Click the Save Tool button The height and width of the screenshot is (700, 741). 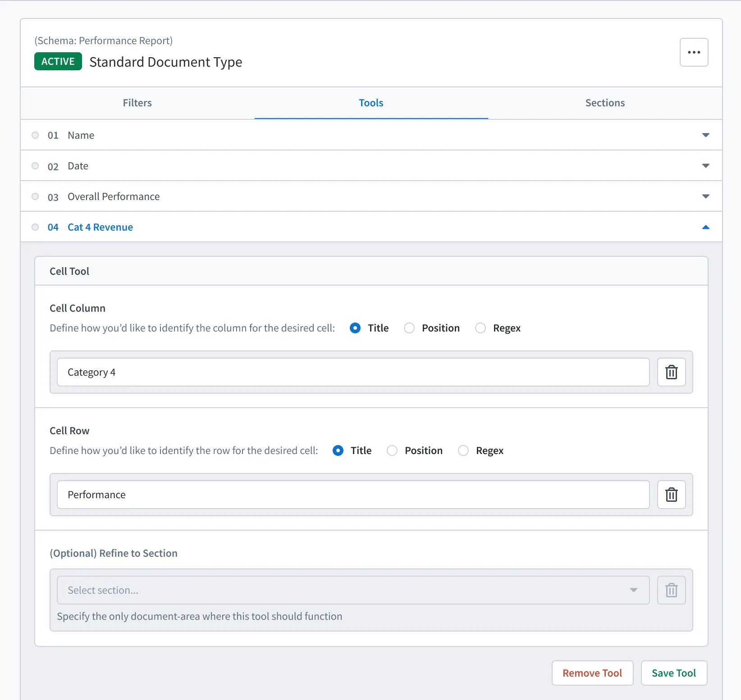pyautogui.click(x=674, y=673)
